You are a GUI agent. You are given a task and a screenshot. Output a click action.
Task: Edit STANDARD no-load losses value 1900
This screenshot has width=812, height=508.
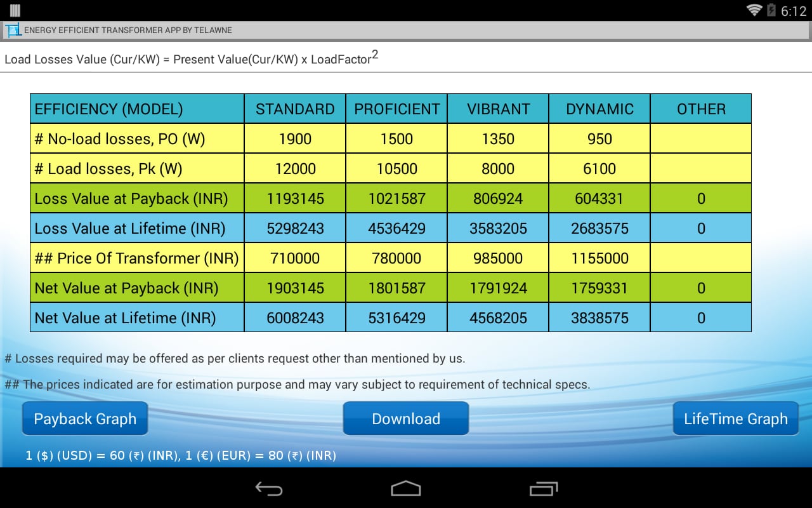[x=295, y=138]
